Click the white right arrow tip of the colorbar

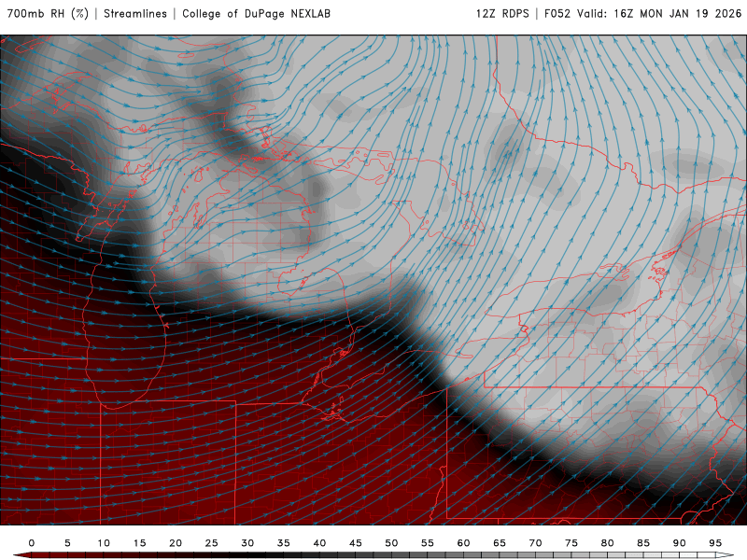pos(725,555)
